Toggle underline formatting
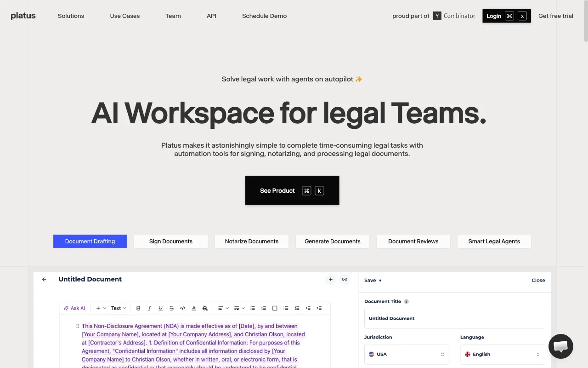 pyautogui.click(x=160, y=308)
